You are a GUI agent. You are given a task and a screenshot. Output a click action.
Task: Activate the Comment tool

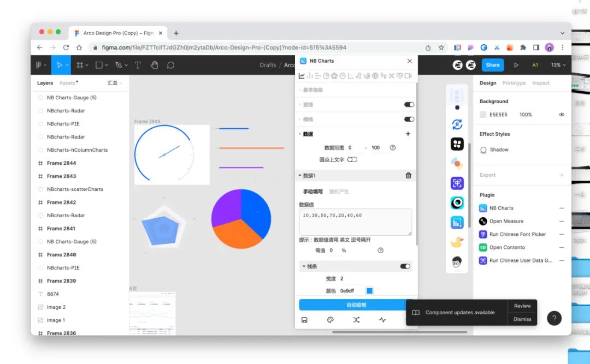click(x=170, y=65)
